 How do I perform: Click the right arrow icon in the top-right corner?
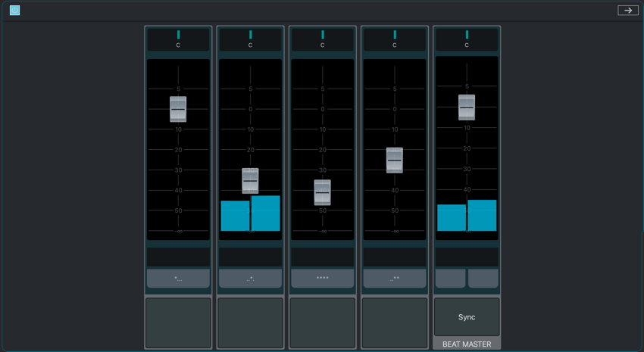[x=627, y=11]
